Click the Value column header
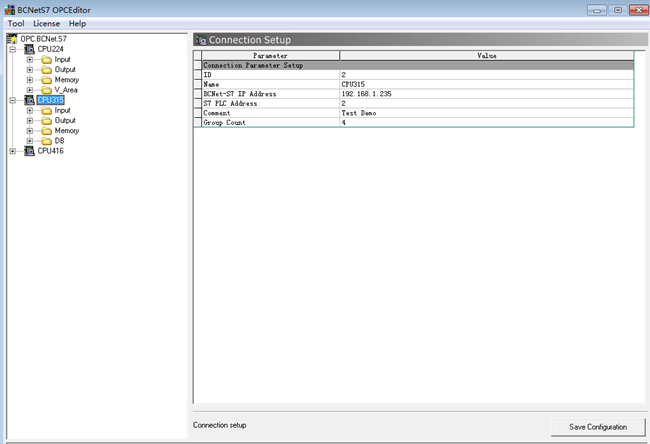This screenshot has height=444, width=650. [x=487, y=56]
